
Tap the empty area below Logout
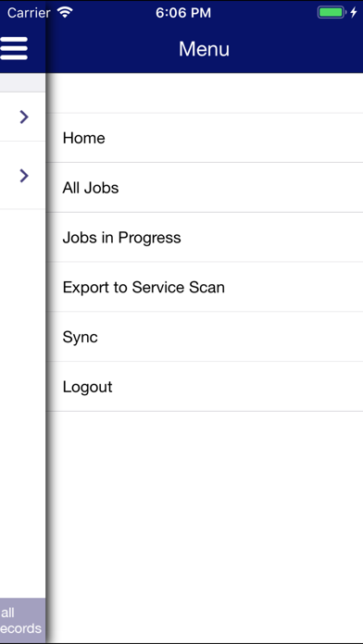[205, 526]
